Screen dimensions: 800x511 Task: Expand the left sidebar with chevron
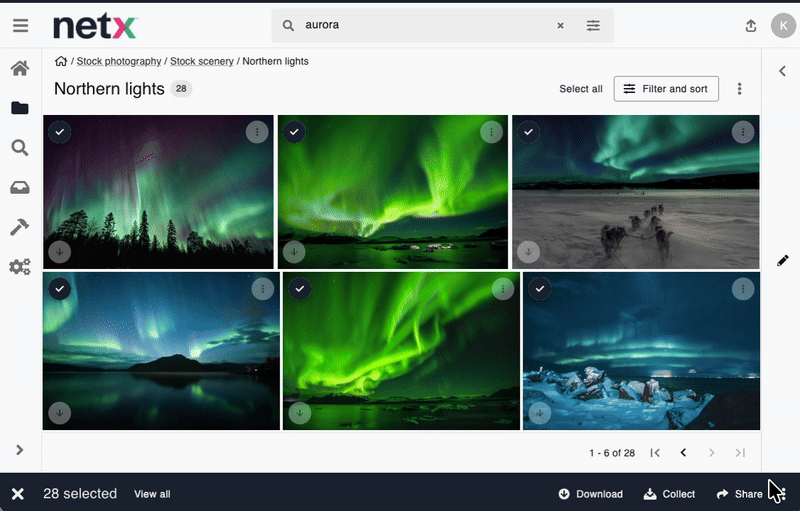(x=19, y=450)
